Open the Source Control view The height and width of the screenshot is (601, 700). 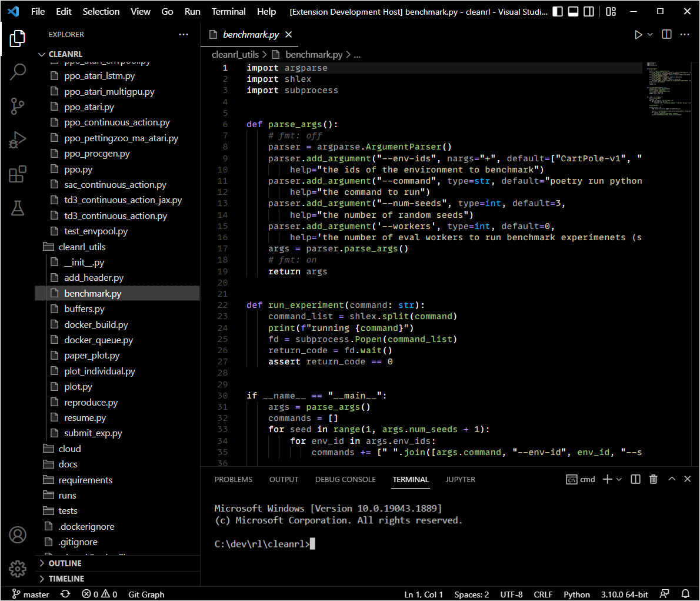18,106
